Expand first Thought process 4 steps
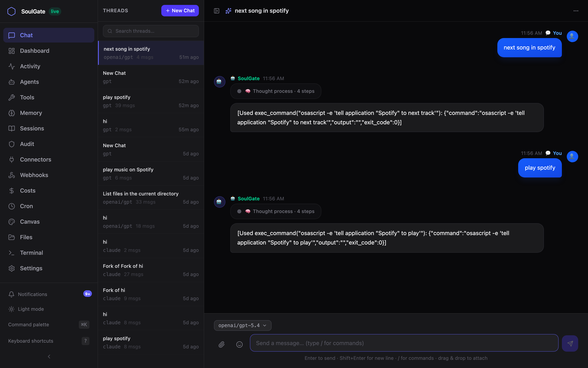The height and width of the screenshot is (368, 588). tap(276, 91)
